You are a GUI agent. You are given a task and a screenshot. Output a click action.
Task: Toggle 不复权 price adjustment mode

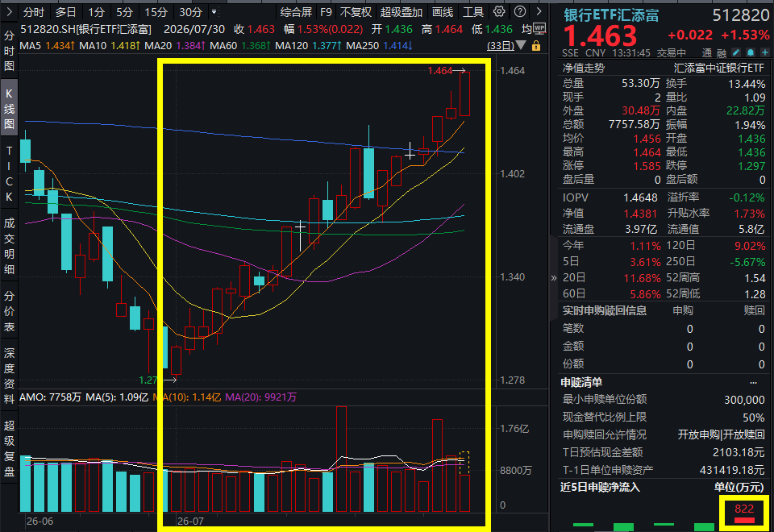pyautogui.click(x=356, y=12)
